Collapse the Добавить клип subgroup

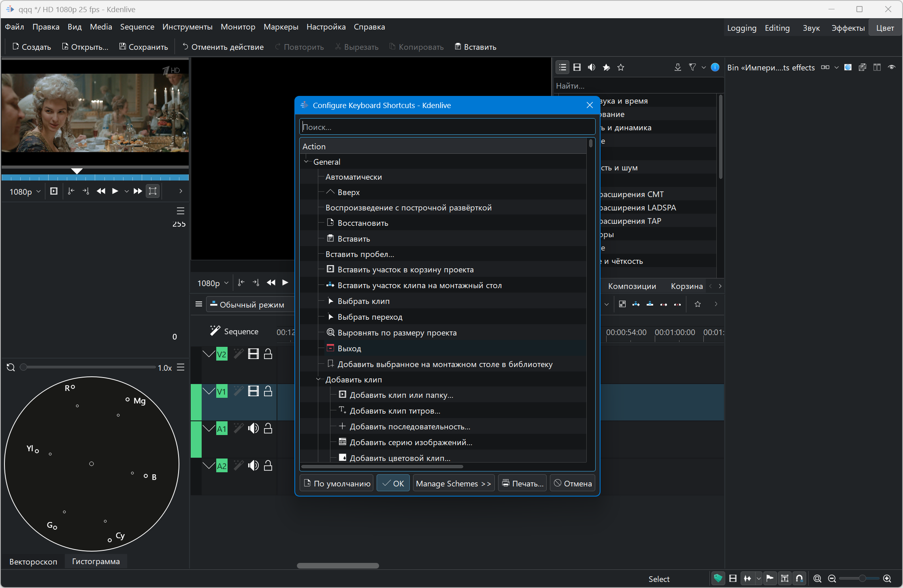(x=318, y=380)
